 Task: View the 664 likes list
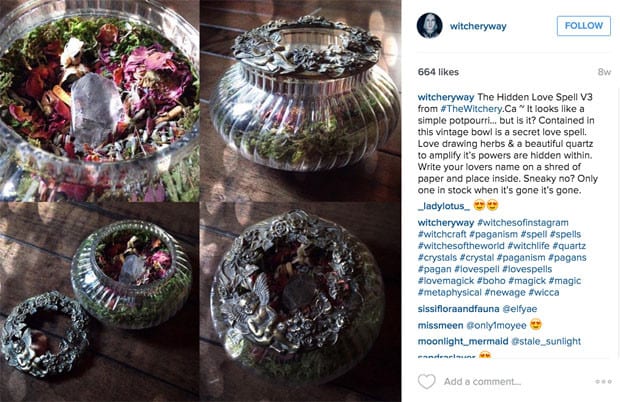pyautogui.click(x=438, y=72)
